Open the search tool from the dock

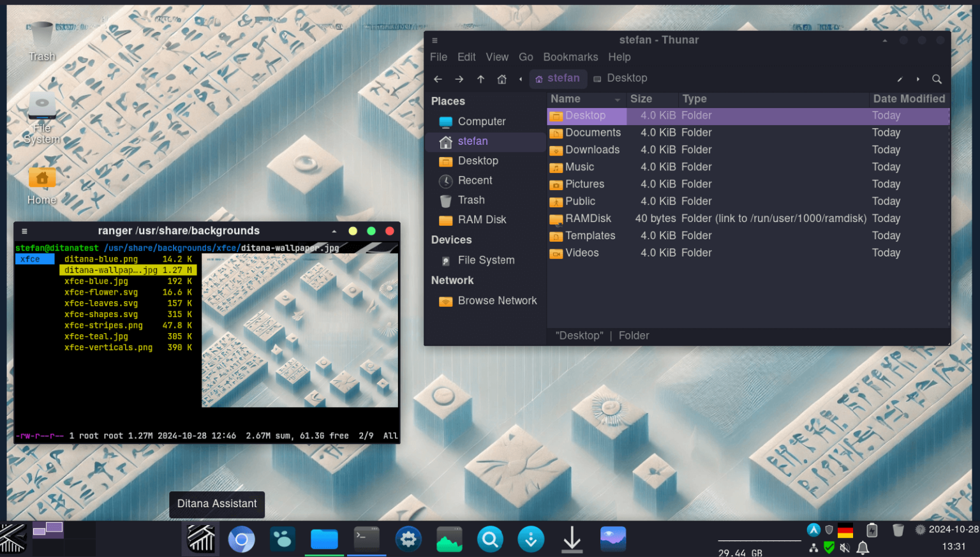click(490, 539)
